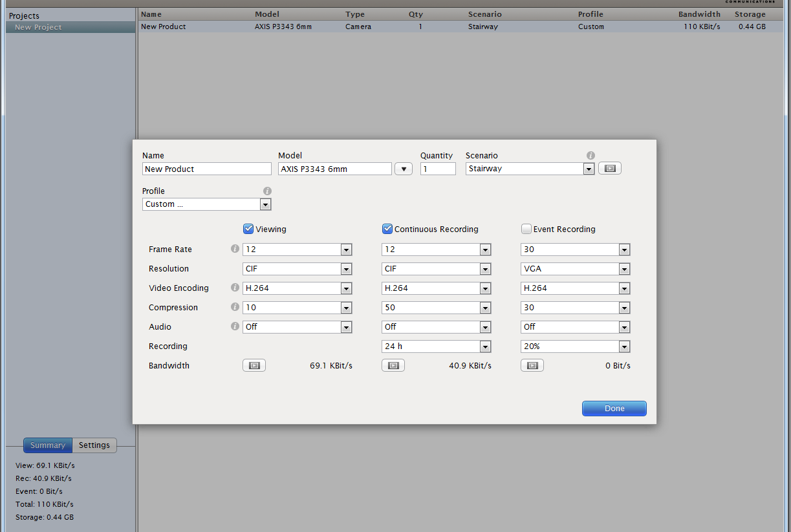Uncheck the Viewing checkbox

click(248, 229)
